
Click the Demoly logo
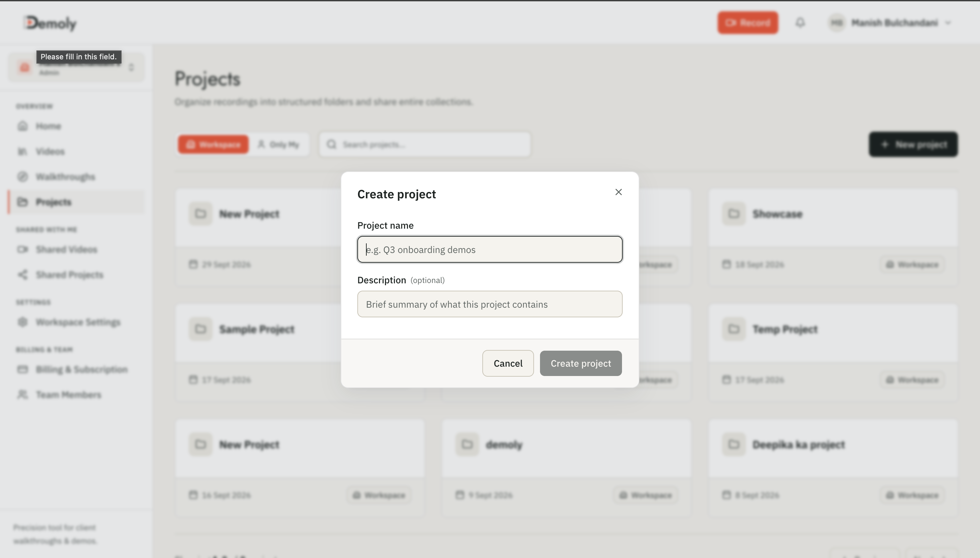coord(50,23)
